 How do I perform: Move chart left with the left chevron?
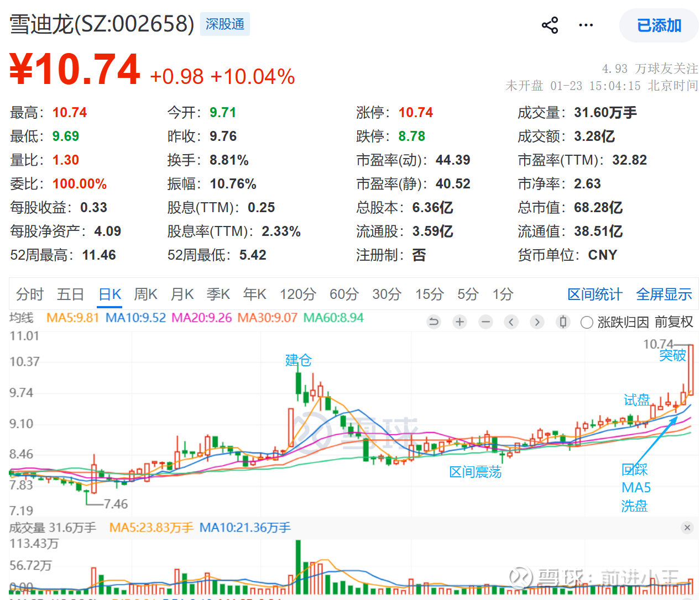point(511,322)
